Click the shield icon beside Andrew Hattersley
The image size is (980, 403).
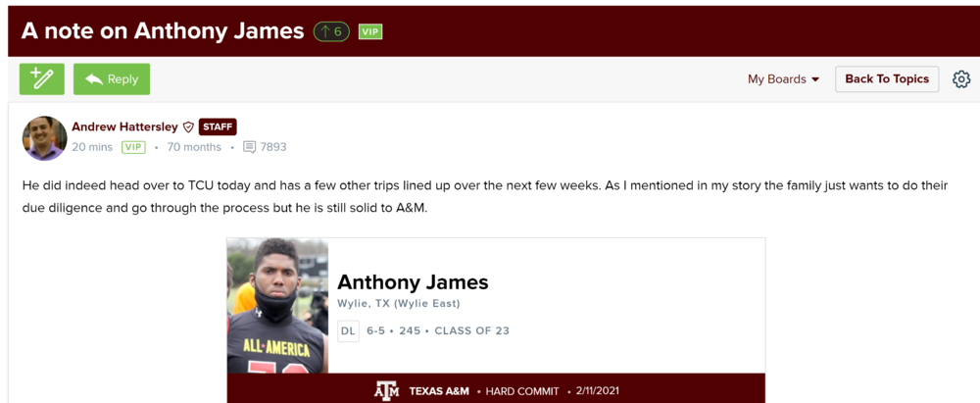(x=188, y=127)
